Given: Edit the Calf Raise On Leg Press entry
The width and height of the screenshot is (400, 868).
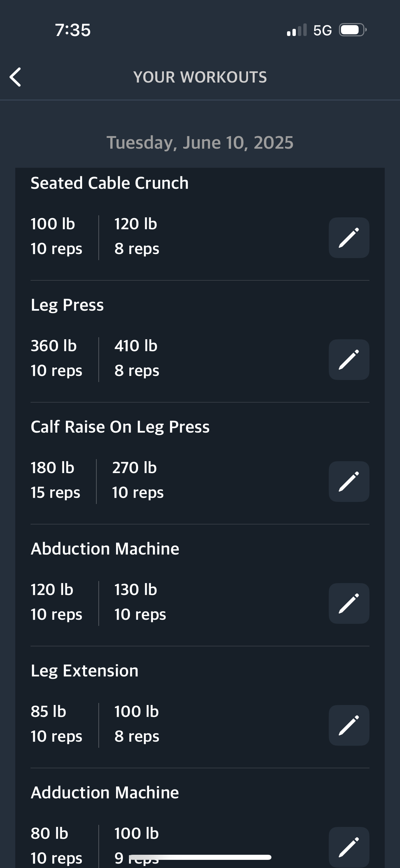Looking at the screenshot, I should coord(349,482).
